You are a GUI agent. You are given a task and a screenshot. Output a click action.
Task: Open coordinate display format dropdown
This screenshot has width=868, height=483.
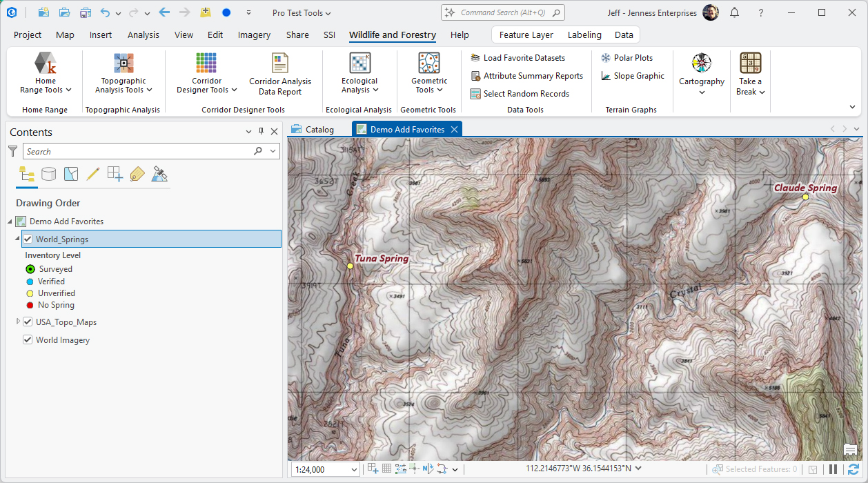tap(638, 469)
